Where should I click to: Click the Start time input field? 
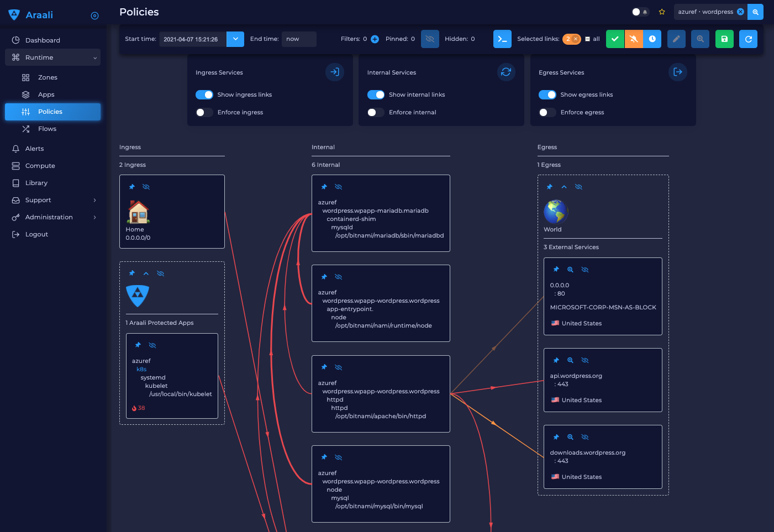pos(193,39)
